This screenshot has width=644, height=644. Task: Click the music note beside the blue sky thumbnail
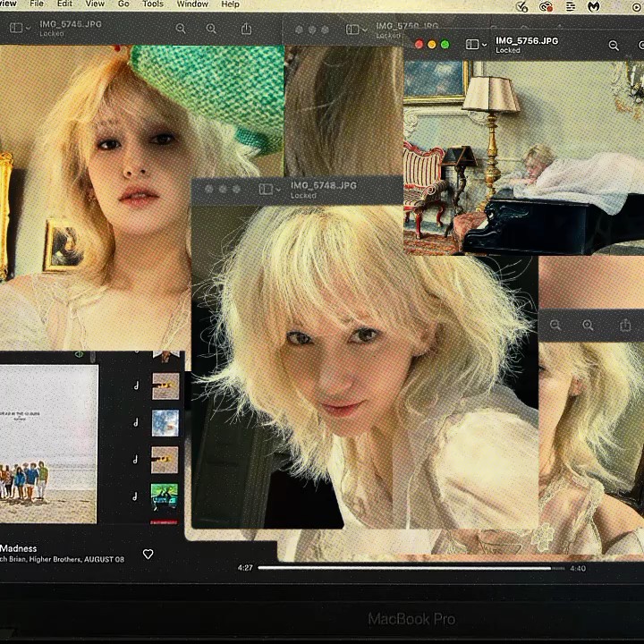(135, 423)
